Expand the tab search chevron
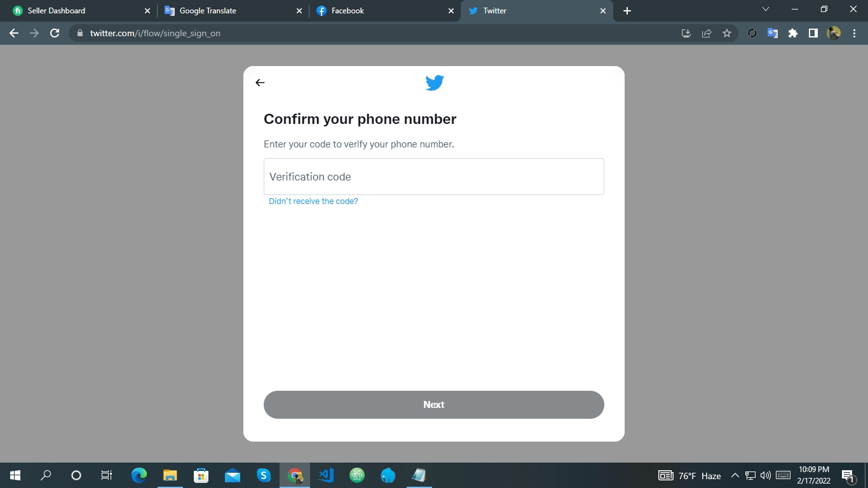868x488 pixels. (765, 10)
